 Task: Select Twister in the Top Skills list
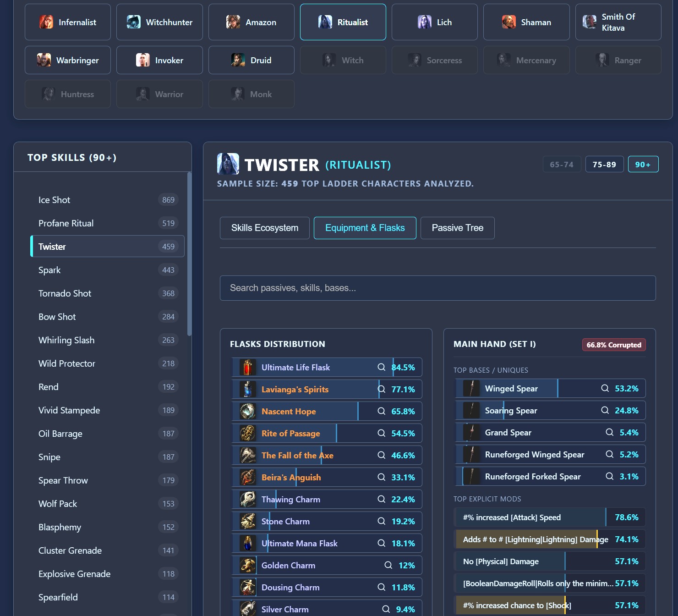(107, 247)
